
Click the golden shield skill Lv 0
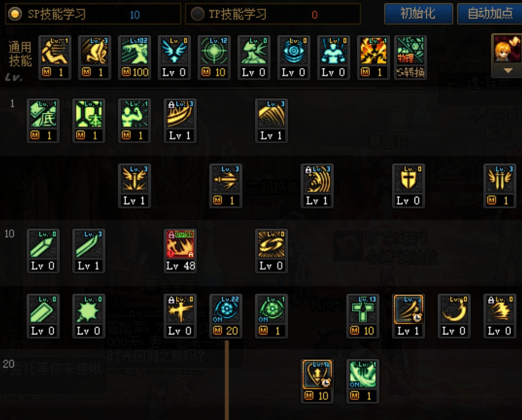408,186
